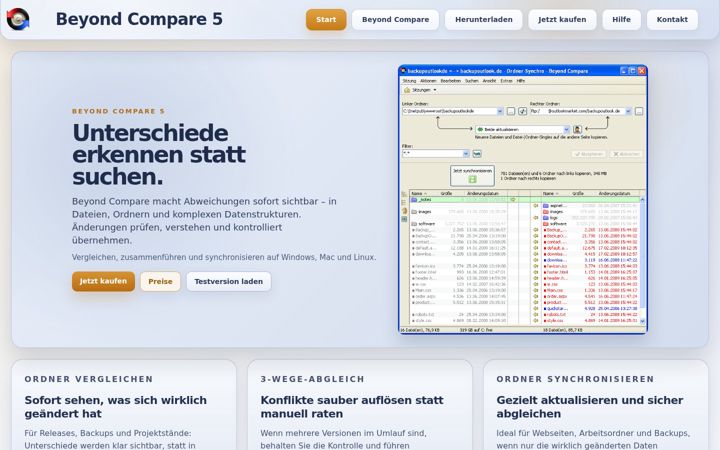Click the "3-WEGE-ABGLEICH" card label
The width and height of the screenshot is (720, 450).
click(312, 379)
